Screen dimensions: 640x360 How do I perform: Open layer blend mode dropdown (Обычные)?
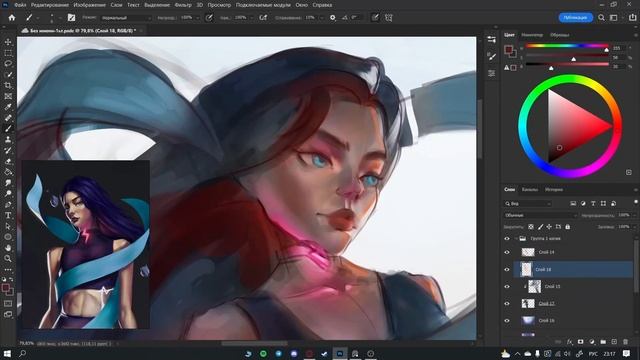click(x=540, y=215)
